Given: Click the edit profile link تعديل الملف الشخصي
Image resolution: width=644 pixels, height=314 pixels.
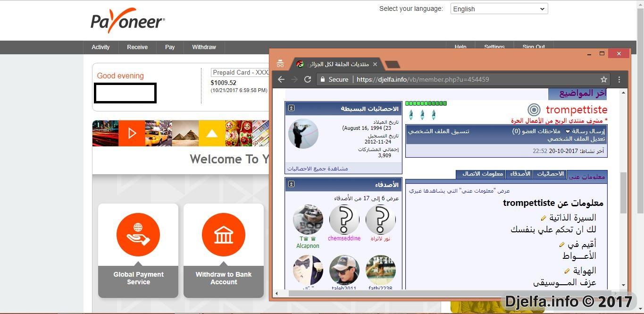Looking at the screenshot, I should [x=576, y=139].
